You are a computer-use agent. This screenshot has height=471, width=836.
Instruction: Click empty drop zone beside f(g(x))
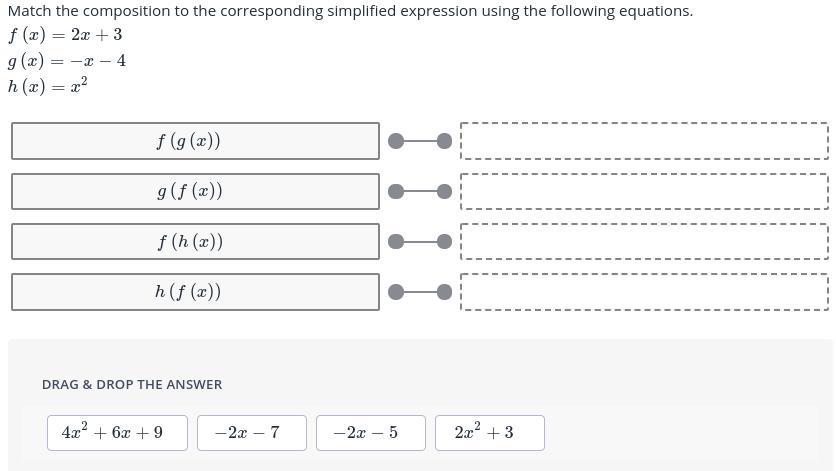click(x=644, y=141)
